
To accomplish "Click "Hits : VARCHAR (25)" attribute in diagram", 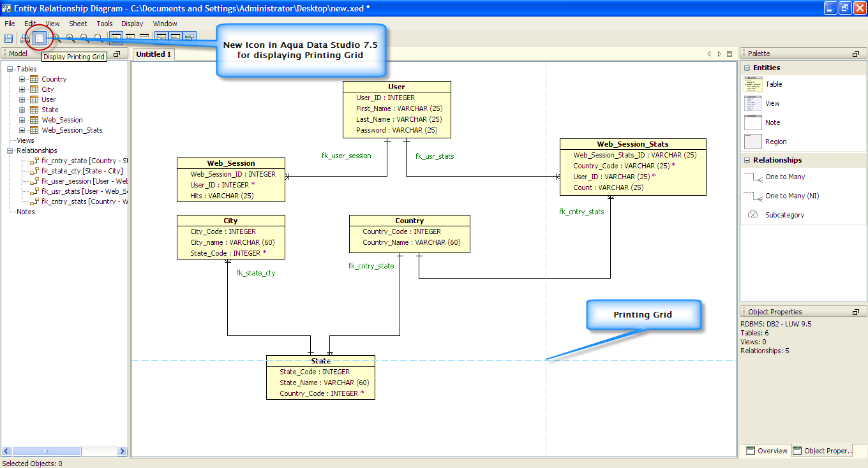I will pyautogui.click(x=222, y=196).
